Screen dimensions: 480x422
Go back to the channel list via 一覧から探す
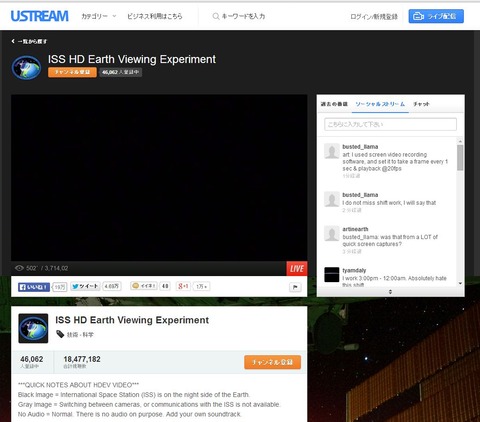pos(29,41)
